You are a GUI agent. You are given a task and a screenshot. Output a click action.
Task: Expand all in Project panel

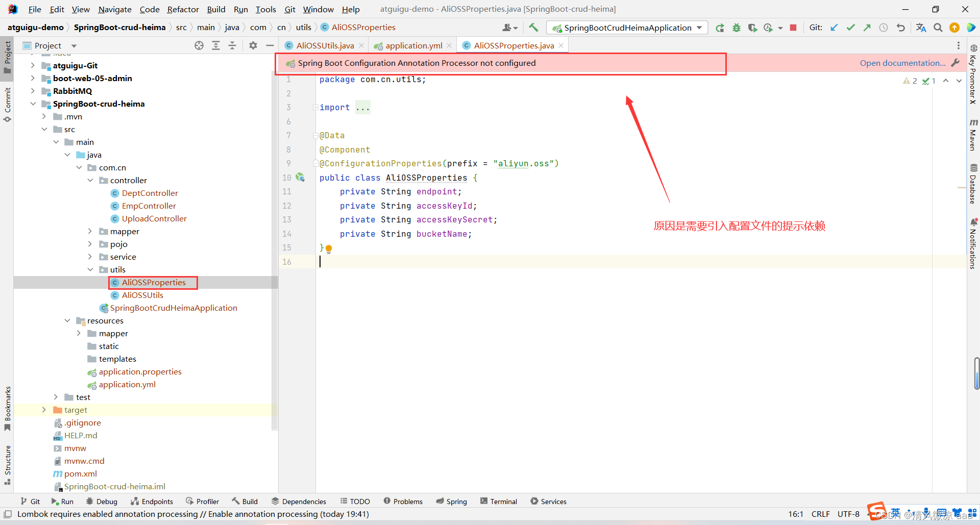click(216, 45)
